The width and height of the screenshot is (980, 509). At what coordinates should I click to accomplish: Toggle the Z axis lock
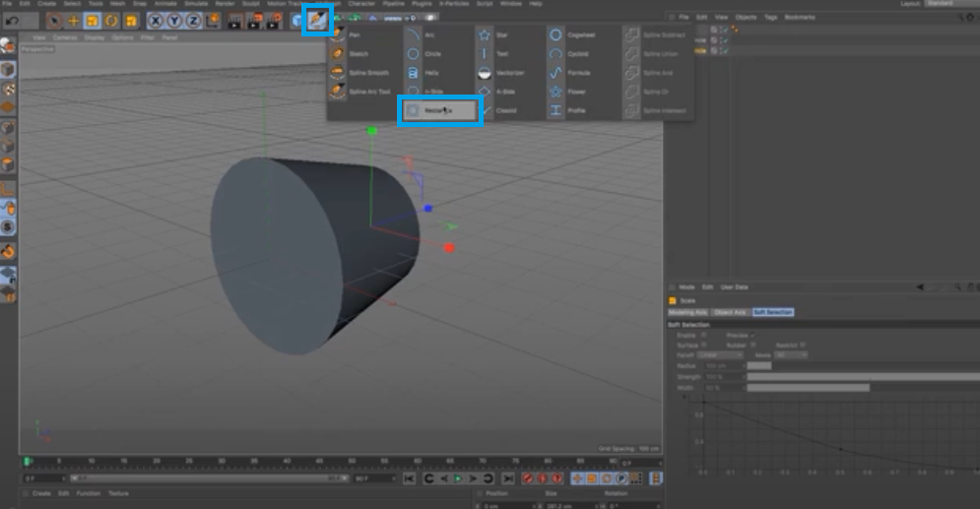(193, 22)
